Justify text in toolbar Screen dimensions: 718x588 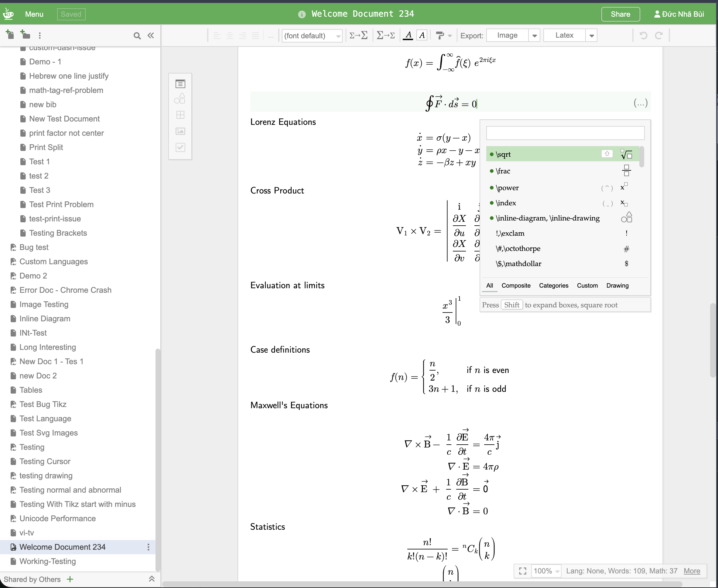click(256, 35)
